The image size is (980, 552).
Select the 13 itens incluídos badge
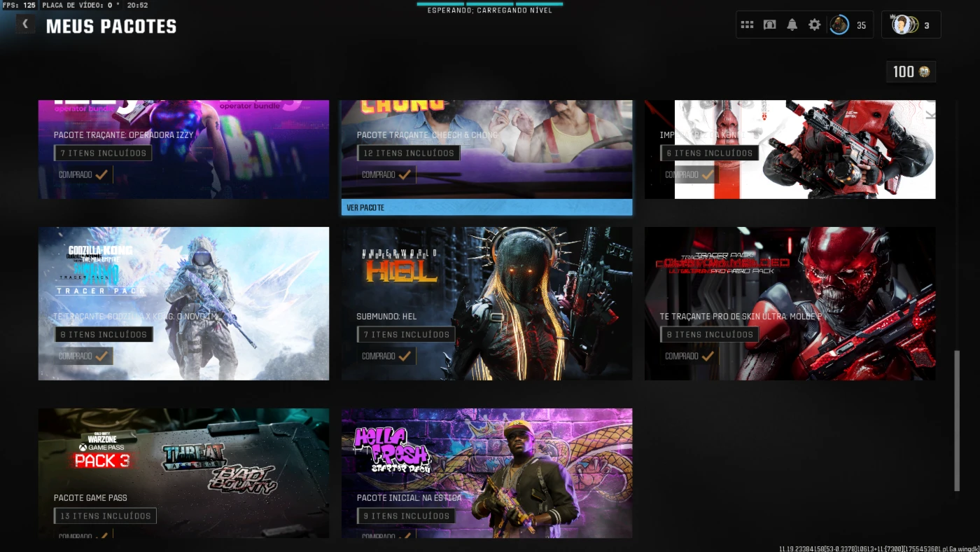[x=105, y=516]
